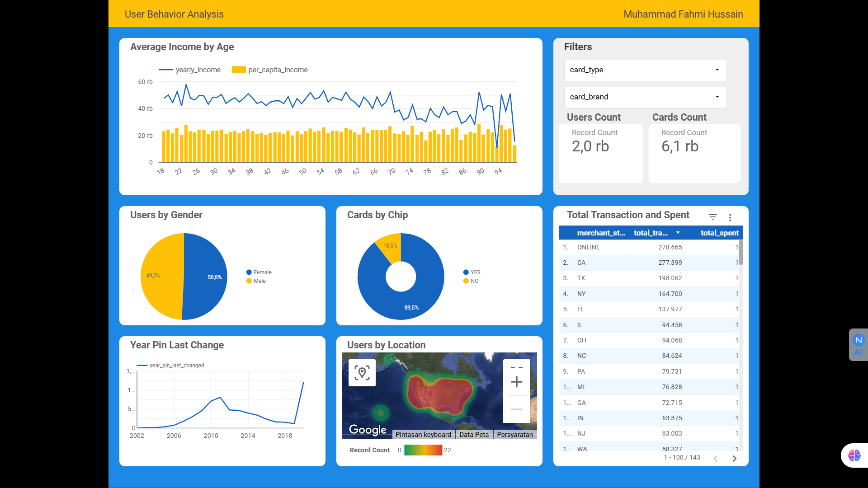
Task: Sort table by the merchant_state column header
Action: (x=601, y=233)
